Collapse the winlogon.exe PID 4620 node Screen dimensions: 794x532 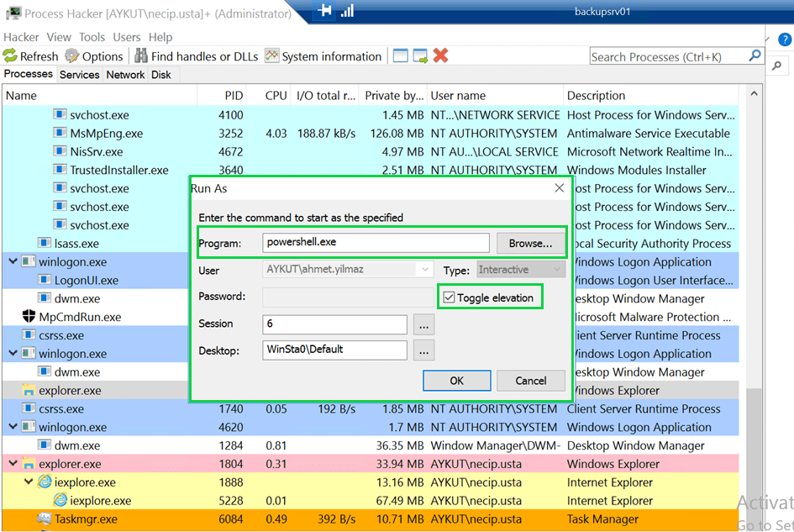tap(13, 427)
